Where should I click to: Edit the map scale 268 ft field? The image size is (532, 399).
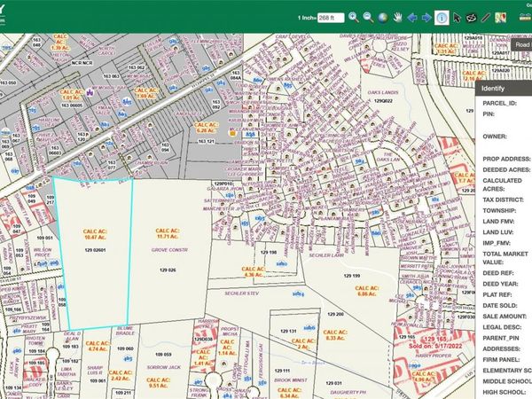coord(330,17)
